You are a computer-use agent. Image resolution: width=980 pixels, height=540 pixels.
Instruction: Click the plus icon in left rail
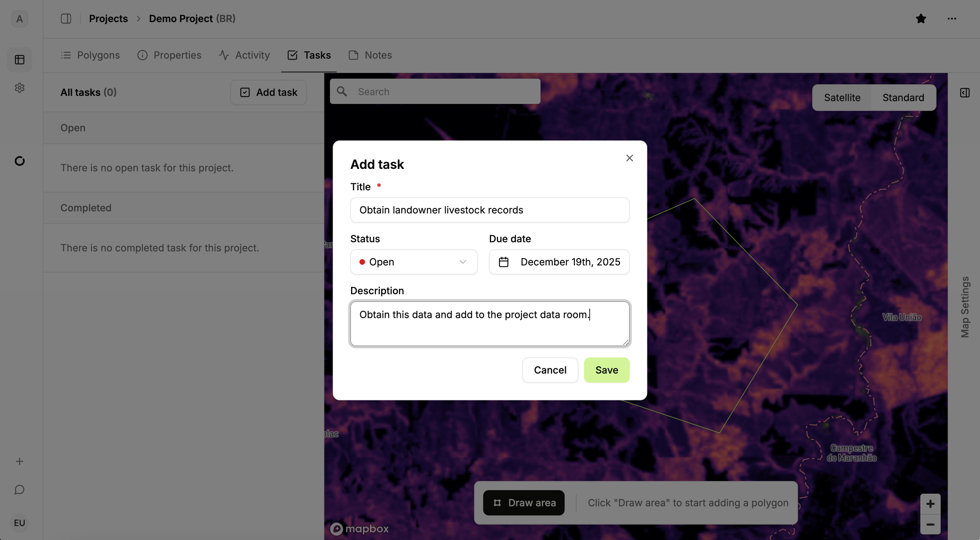click(x=19, y=461)
